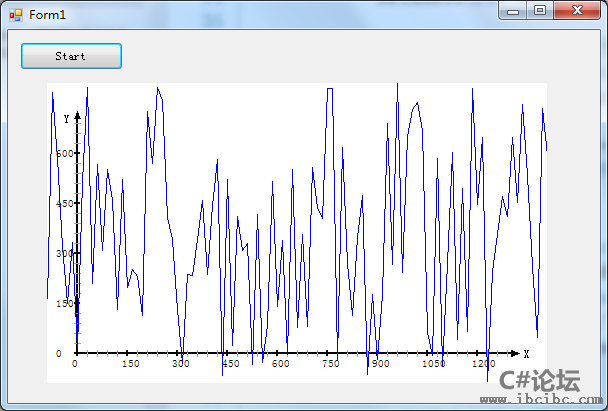Click the 900 label on the X axis

click(380, 364)
